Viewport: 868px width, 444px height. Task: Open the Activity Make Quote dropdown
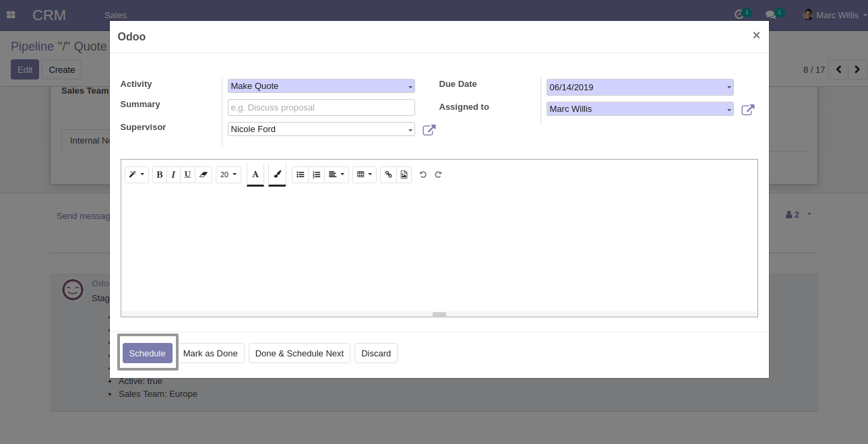pos(321,86)
